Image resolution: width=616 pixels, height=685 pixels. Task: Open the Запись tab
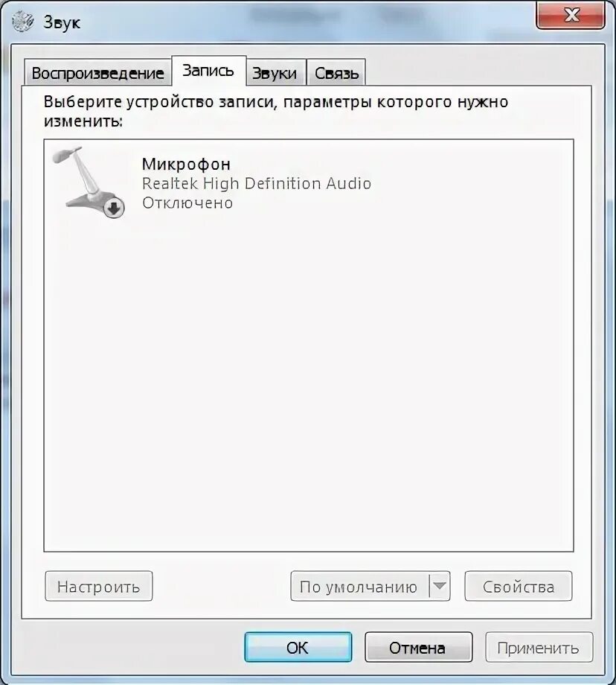(208, 70)
